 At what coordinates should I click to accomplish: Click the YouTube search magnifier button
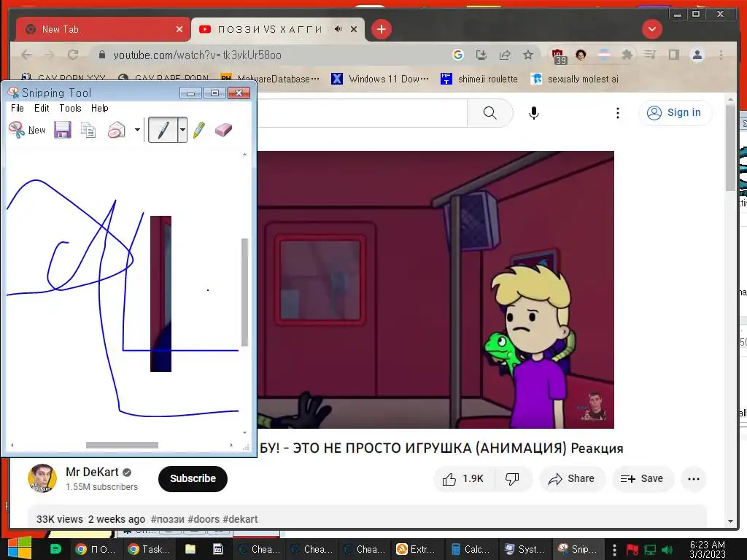pos(489,113)
